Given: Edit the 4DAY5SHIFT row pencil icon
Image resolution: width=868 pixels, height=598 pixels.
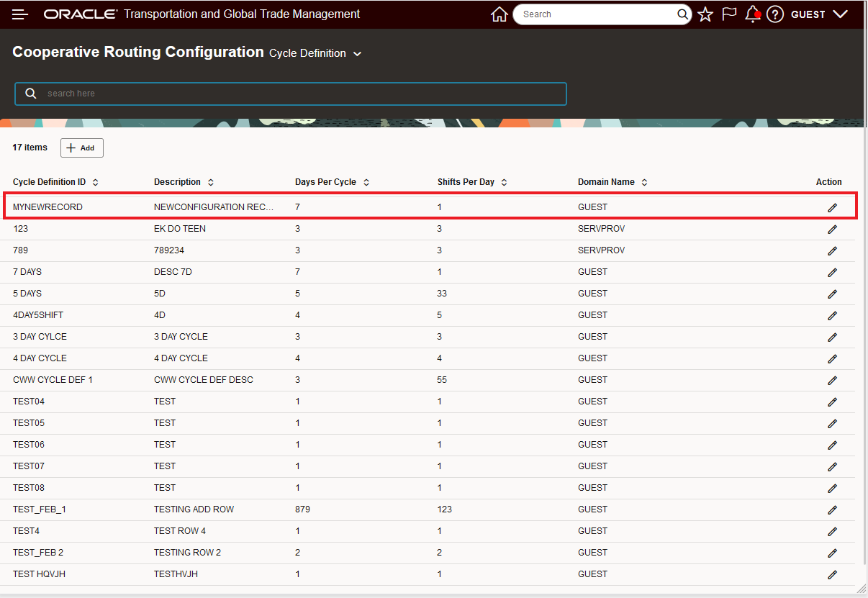Looking at the screenshot, I should [x=833, y=315].
